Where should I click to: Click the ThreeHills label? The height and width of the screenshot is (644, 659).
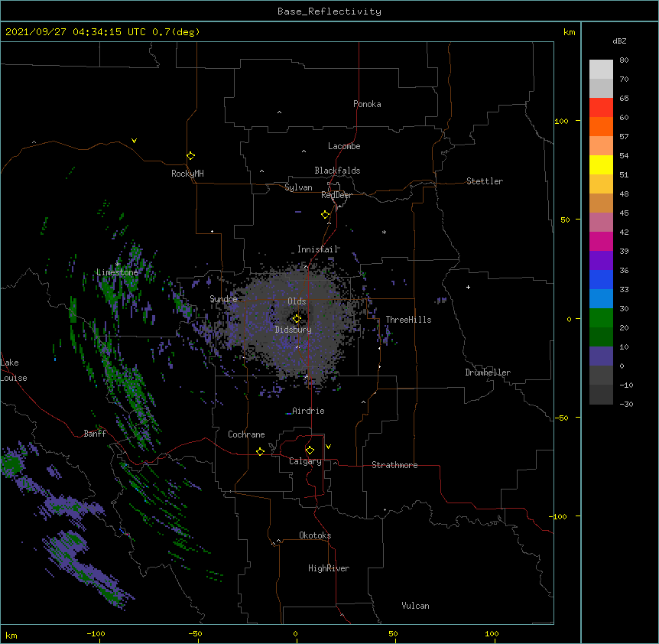(408, 320)
